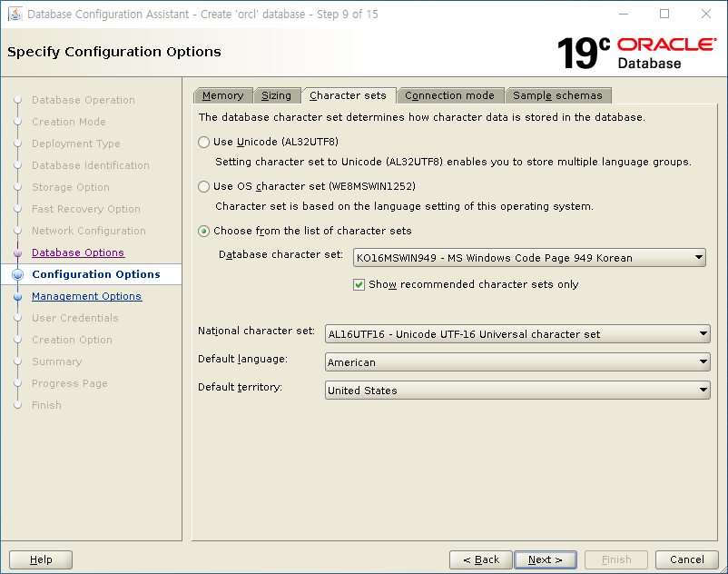Click the User Credentials step label
This screenshot has height=574, width=728.
[x=75, y=318]
